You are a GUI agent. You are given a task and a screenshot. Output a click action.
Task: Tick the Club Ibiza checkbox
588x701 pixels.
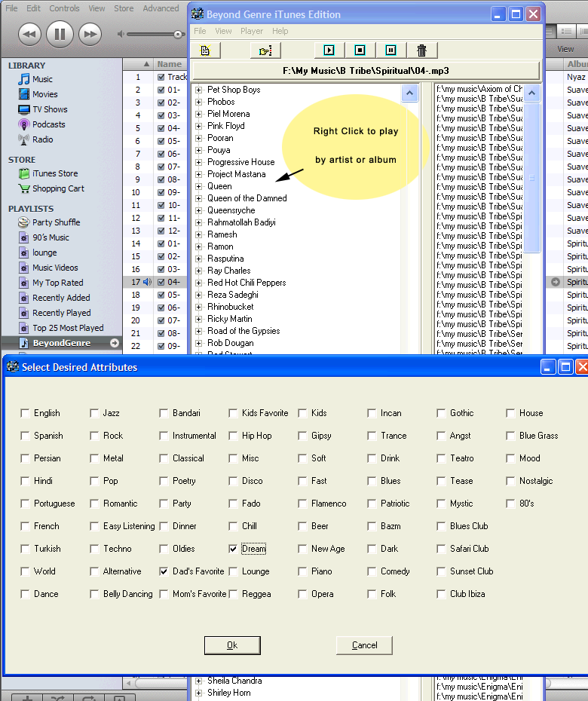coord(441,594)
